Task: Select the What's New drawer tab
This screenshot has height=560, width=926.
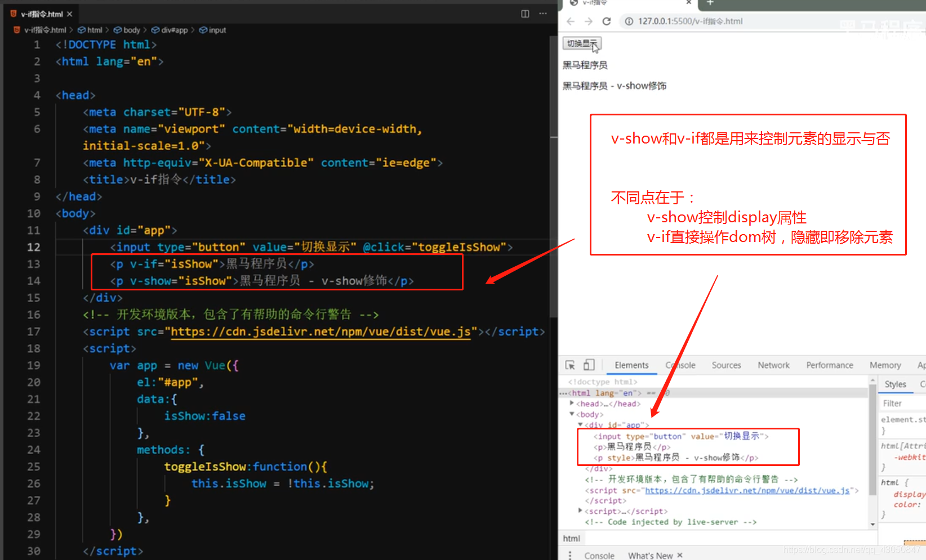Action: click(650, 555)
